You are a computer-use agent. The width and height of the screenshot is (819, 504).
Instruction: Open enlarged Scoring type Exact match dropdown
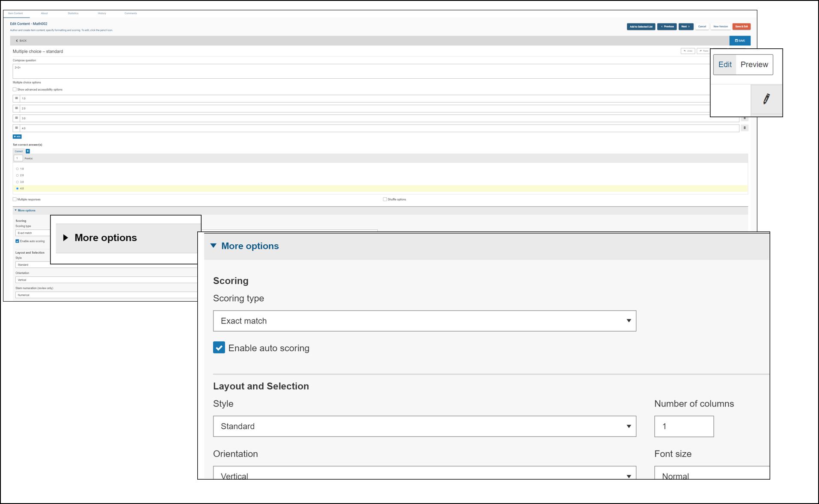pos(424,321)
